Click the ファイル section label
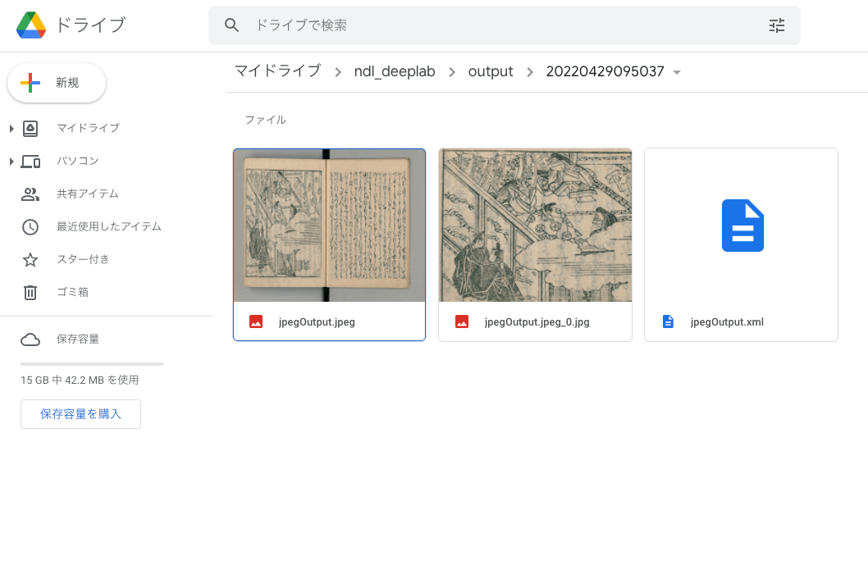The width and height of the screenshot is (868, 588). pos(266,120)
